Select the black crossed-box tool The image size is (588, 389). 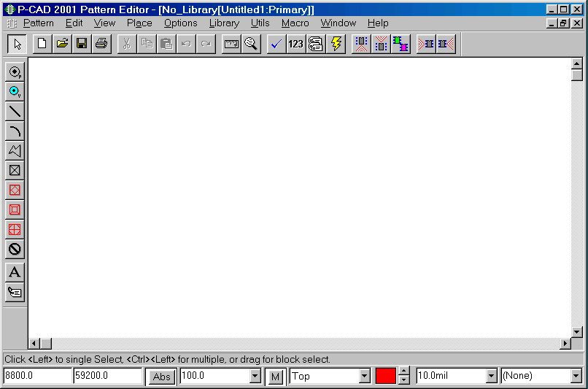point(15,170)
